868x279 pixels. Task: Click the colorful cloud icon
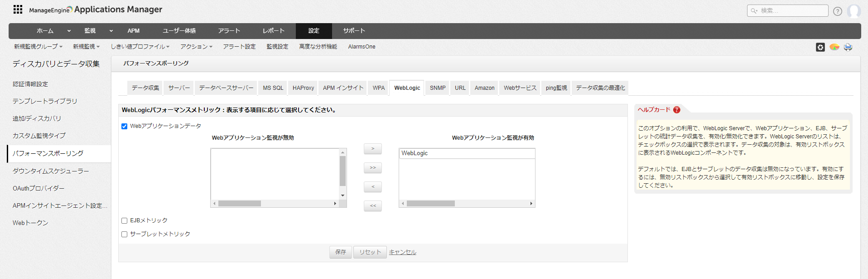tap(834, 47)
